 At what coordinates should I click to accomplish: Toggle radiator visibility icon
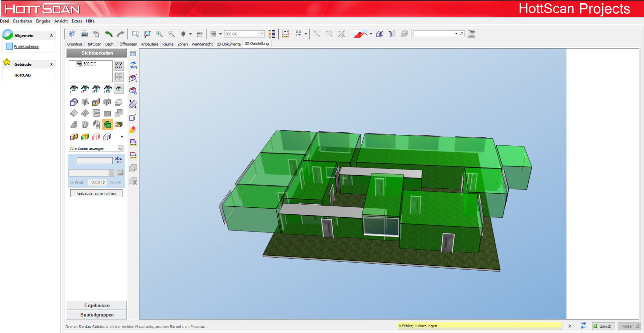coord(107,114)
